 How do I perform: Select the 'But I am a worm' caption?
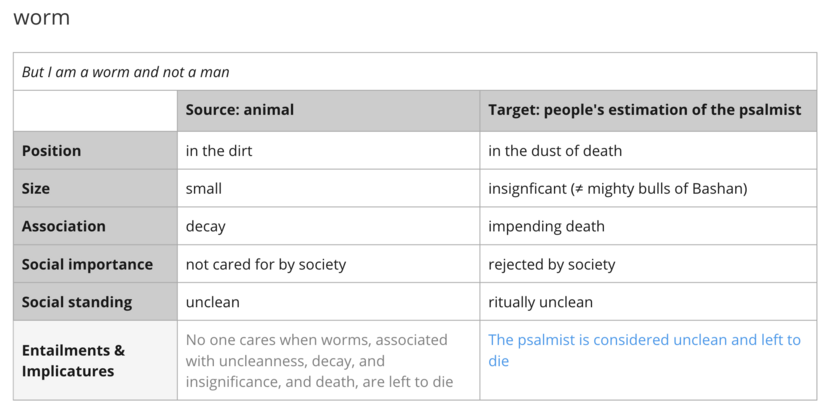click(x=126, y=72)
